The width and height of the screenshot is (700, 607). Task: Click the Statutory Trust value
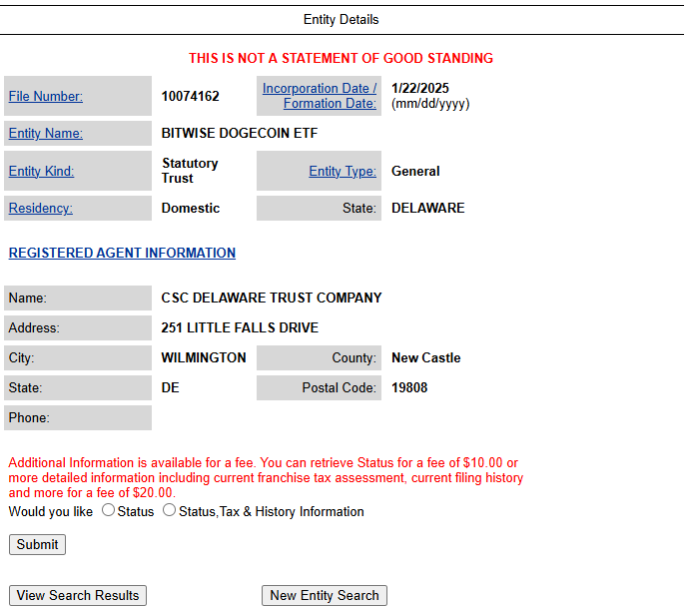point(190,171)
